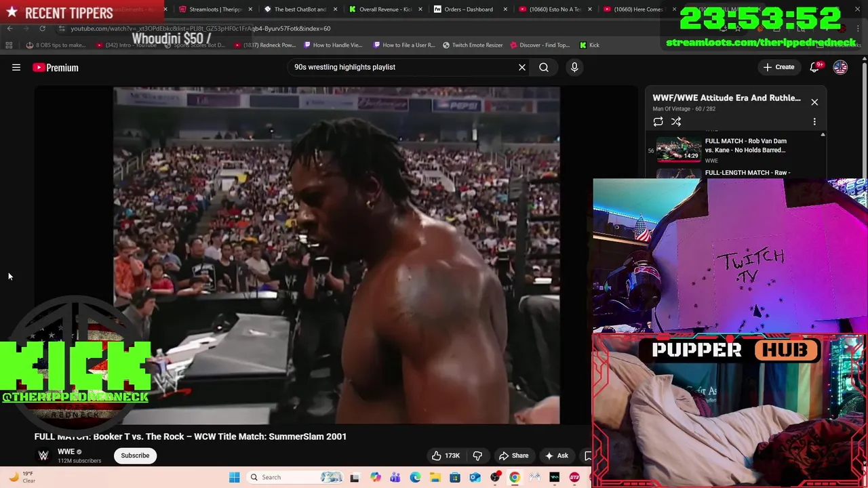Image resolution: width=868 pixels, height=488 pixels.
Task: Start voice search with microphone icon
Action: coord(574,67)
